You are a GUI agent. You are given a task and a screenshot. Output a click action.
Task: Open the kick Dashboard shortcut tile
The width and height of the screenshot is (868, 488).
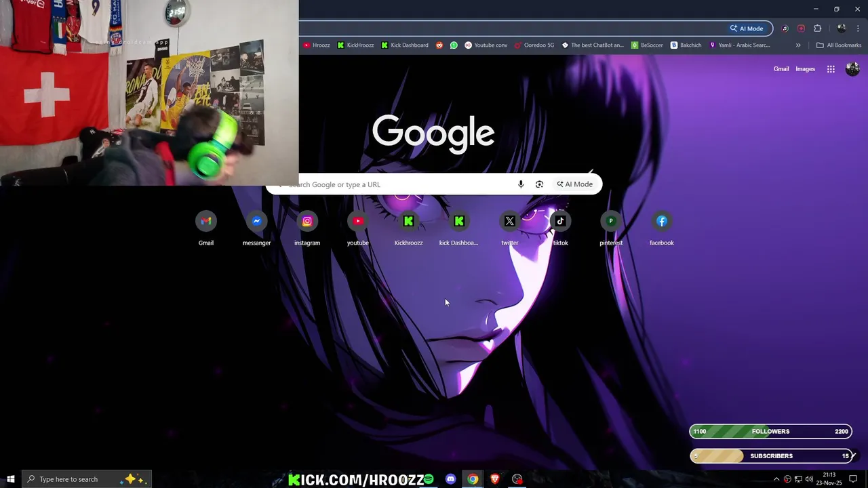click(459, 228)
